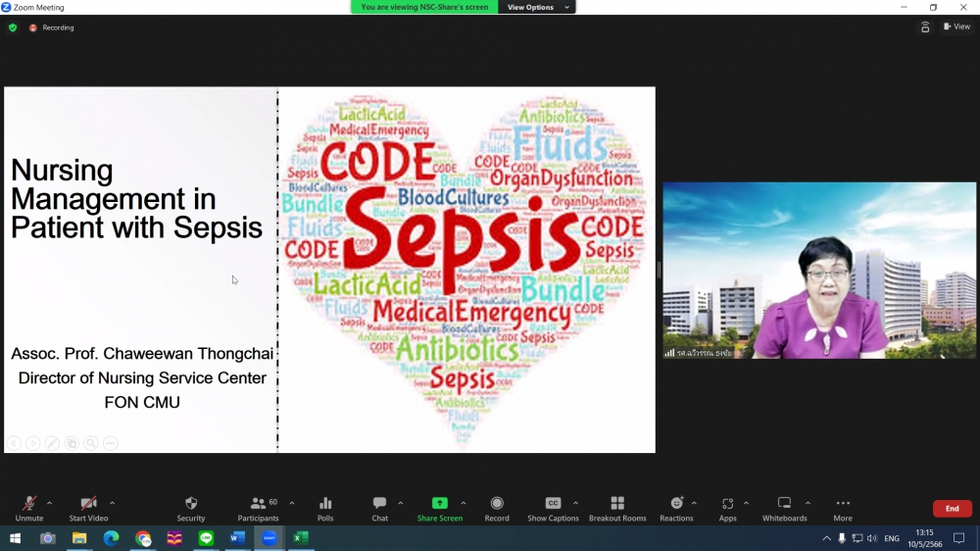Screen dimensions: 980x551
Task: Open the View layout menu
Action: [955, 27]
